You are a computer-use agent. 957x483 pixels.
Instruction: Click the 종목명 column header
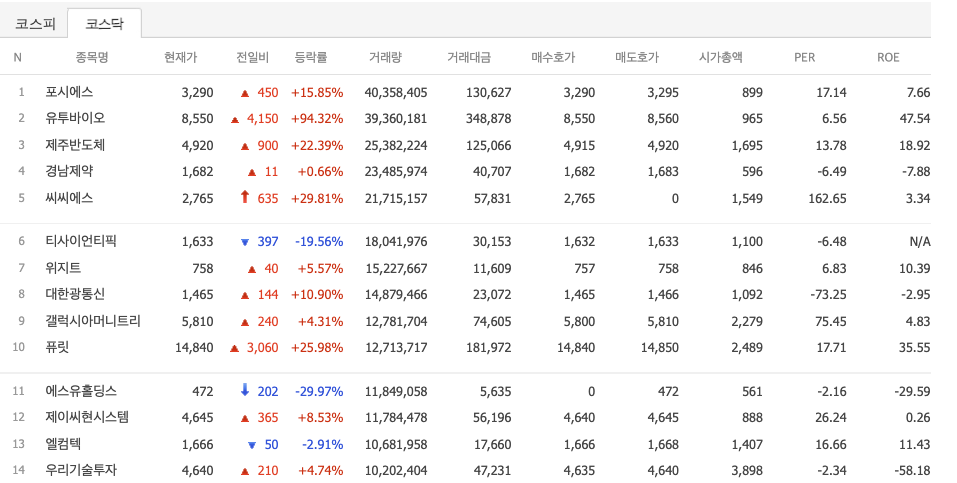[92, 57]
